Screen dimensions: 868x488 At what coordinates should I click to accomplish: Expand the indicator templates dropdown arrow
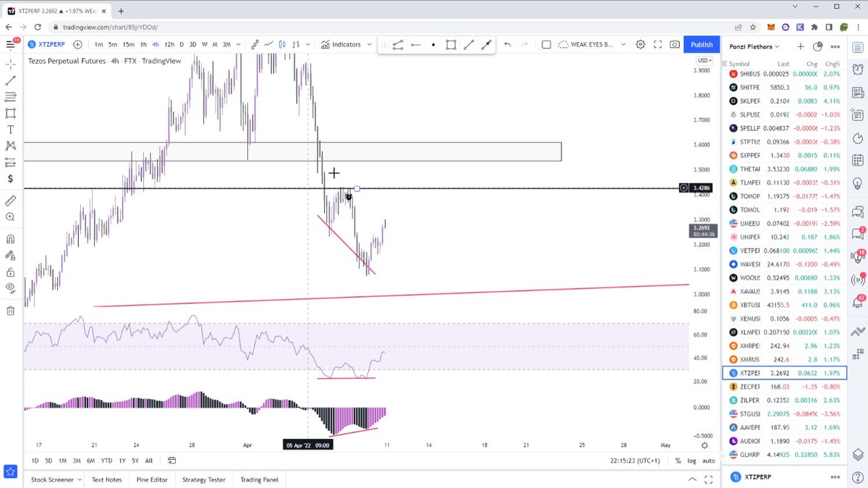tap(370, 44)
